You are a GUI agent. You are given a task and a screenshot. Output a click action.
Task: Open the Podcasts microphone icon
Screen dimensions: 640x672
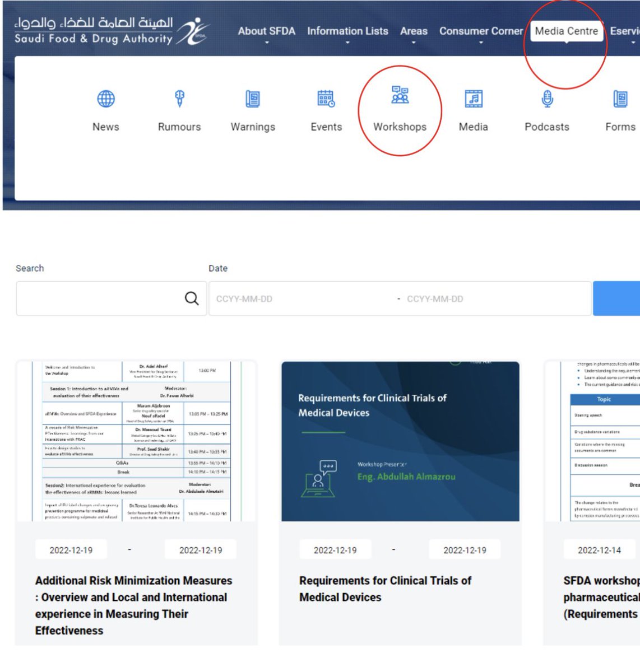(547, 99)
